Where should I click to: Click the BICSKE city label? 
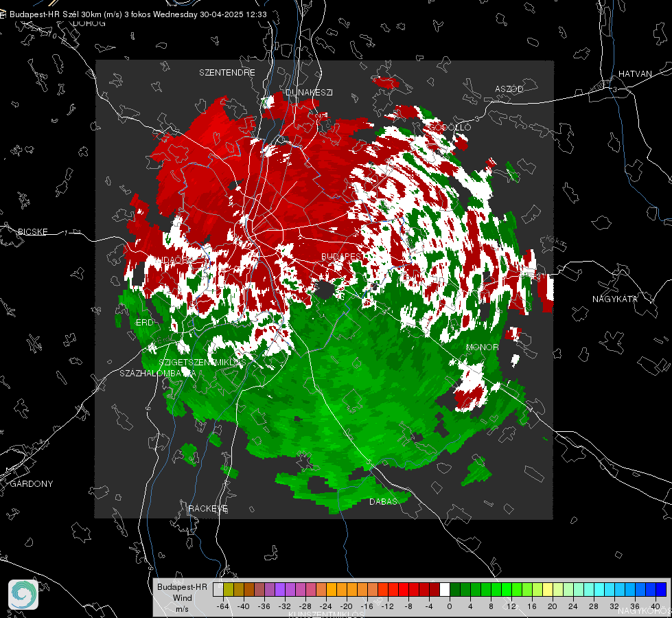coord(32,231)
